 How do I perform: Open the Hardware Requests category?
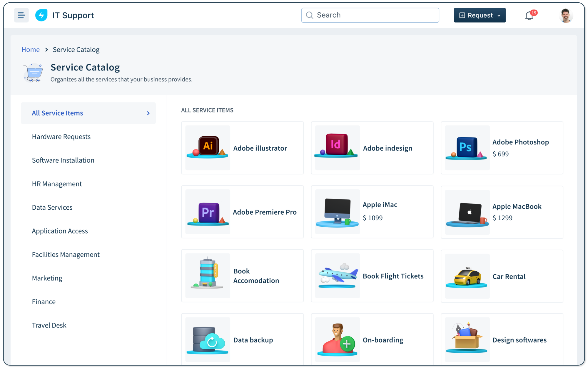61,137
